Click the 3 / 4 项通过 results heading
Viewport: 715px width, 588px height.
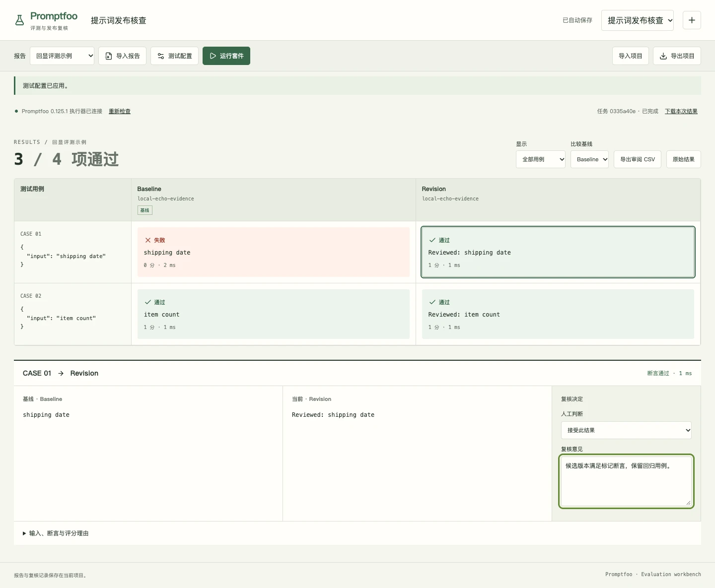tap(67, 159)
